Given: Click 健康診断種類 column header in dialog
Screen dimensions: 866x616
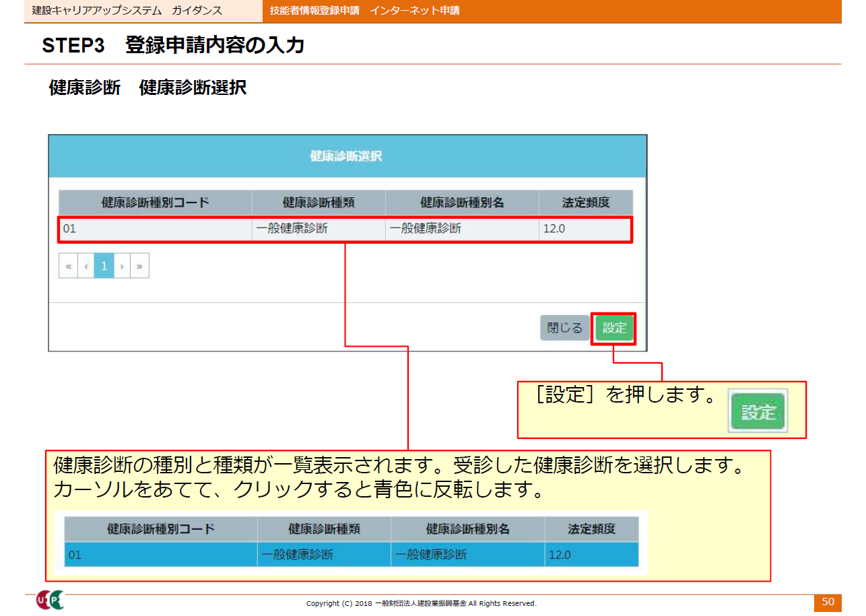Looking at the screenshot, I should click(x=319, y=202).
